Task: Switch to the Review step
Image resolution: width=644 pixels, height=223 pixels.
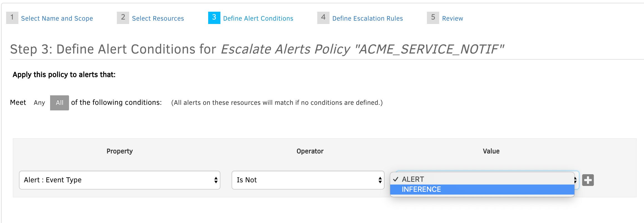Action: click(x=452, y=18)
